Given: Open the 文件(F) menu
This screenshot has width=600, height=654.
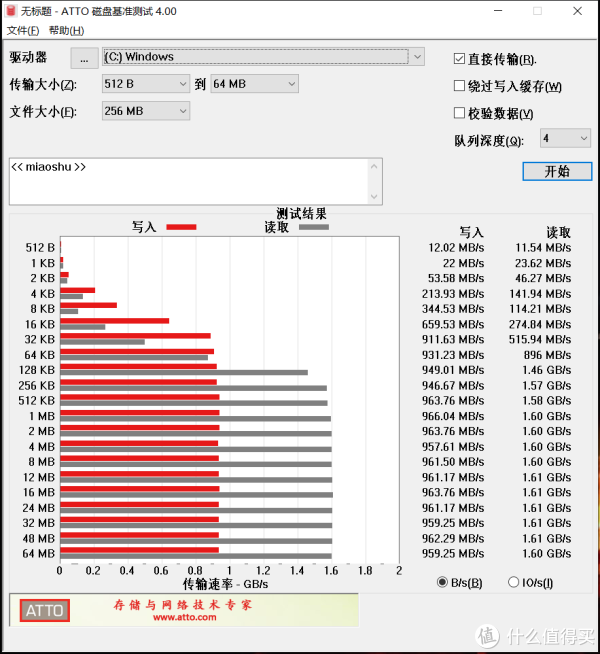Looking at the screenshot, I should [x=23, y=30].
